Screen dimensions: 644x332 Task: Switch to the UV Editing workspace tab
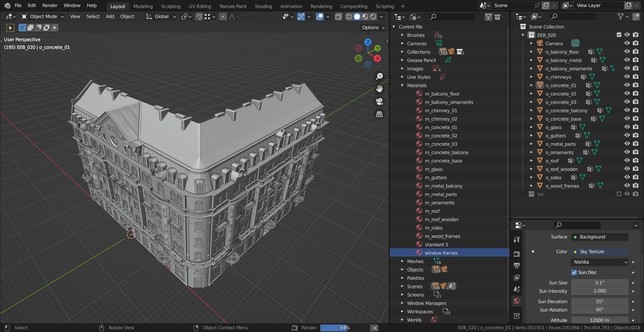(200, 6)
